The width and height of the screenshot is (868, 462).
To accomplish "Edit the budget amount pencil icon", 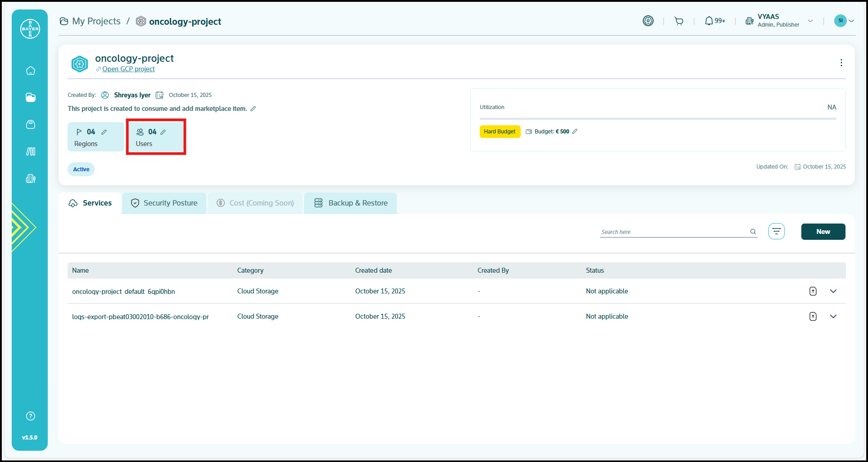I will click(x=575, y=132).
